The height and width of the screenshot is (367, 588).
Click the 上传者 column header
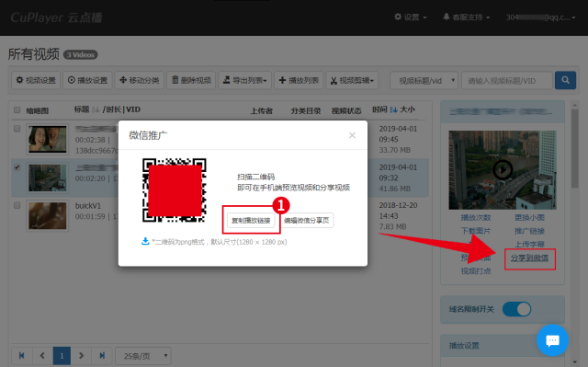261,110
